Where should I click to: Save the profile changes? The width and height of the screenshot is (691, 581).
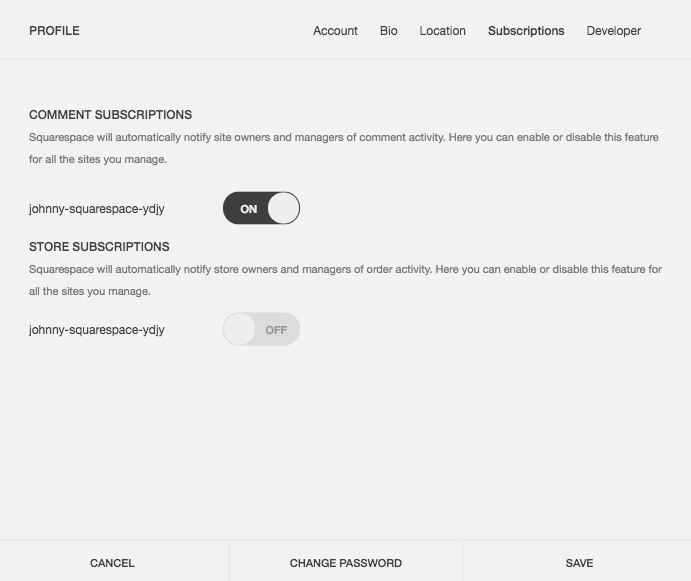pos(579,563)
